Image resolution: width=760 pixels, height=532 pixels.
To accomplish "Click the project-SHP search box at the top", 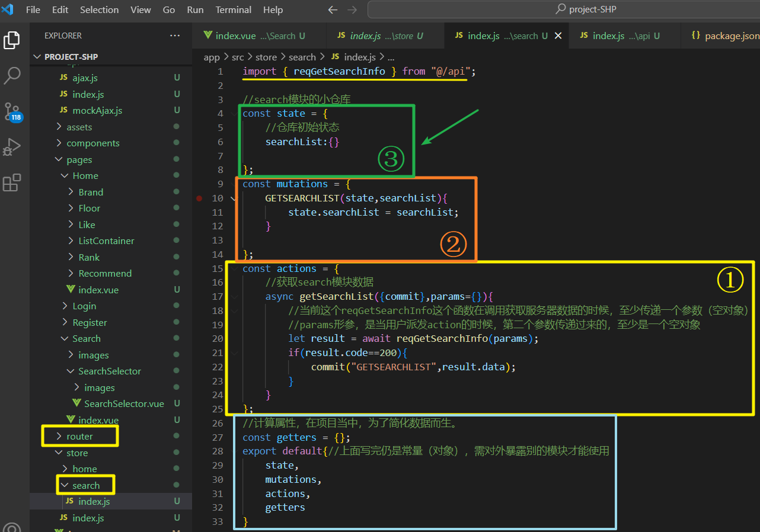I will [x=586, y=9].
